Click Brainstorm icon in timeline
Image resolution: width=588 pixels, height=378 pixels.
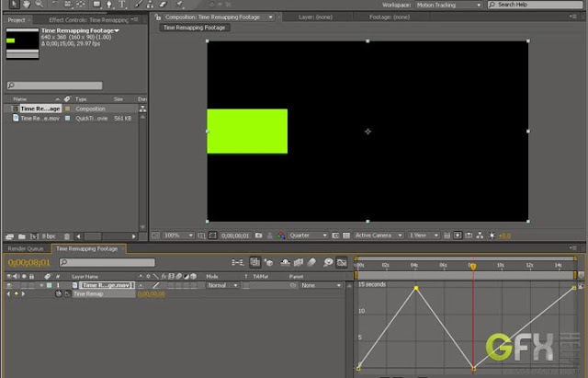[328, 262]
